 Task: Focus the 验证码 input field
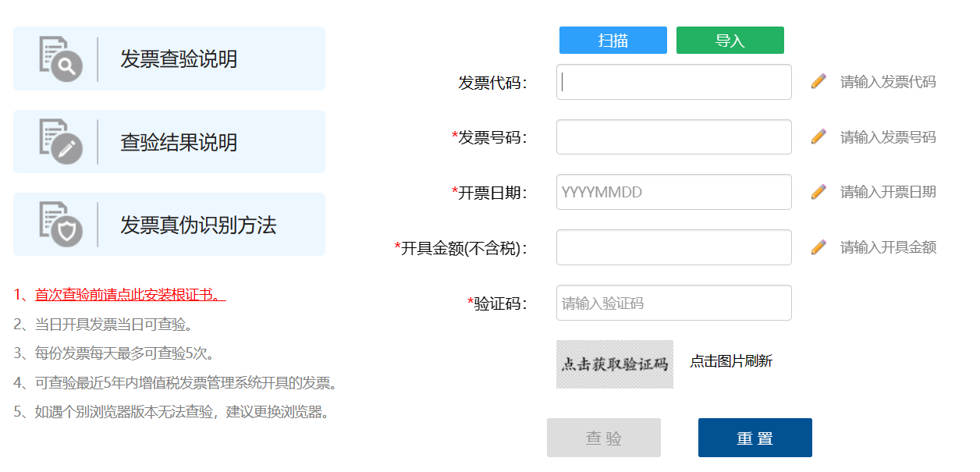[674, 303]
